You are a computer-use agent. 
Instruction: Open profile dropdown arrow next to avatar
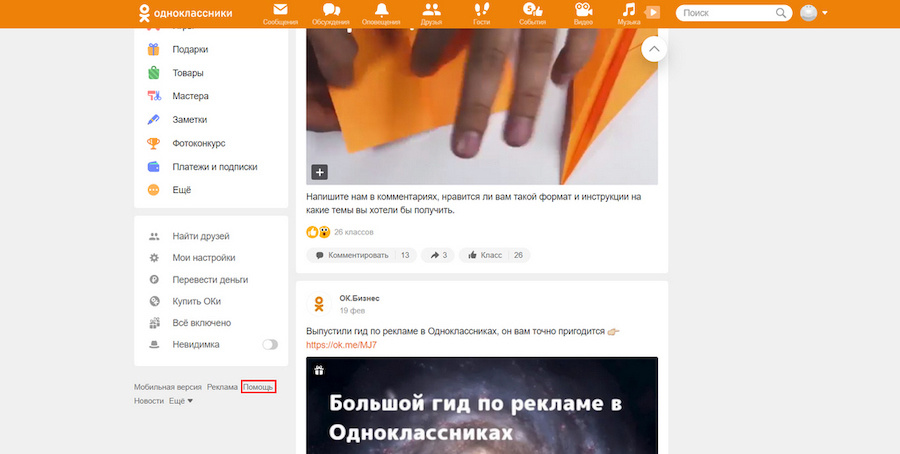825,13
